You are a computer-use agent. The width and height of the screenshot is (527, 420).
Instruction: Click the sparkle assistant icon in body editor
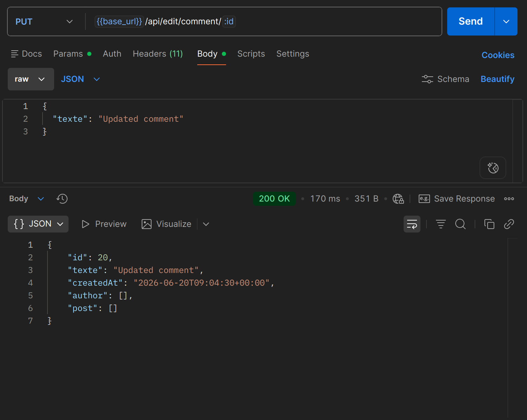(493, 168)
